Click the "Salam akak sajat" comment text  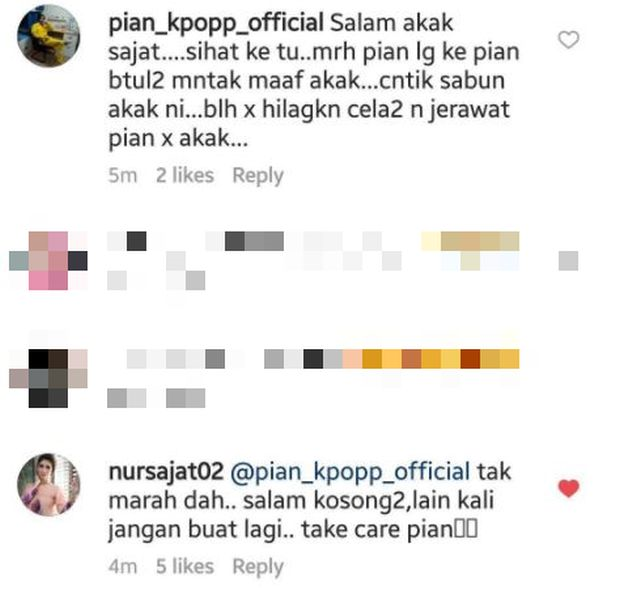pyautogui.click(x=314, y=81)
